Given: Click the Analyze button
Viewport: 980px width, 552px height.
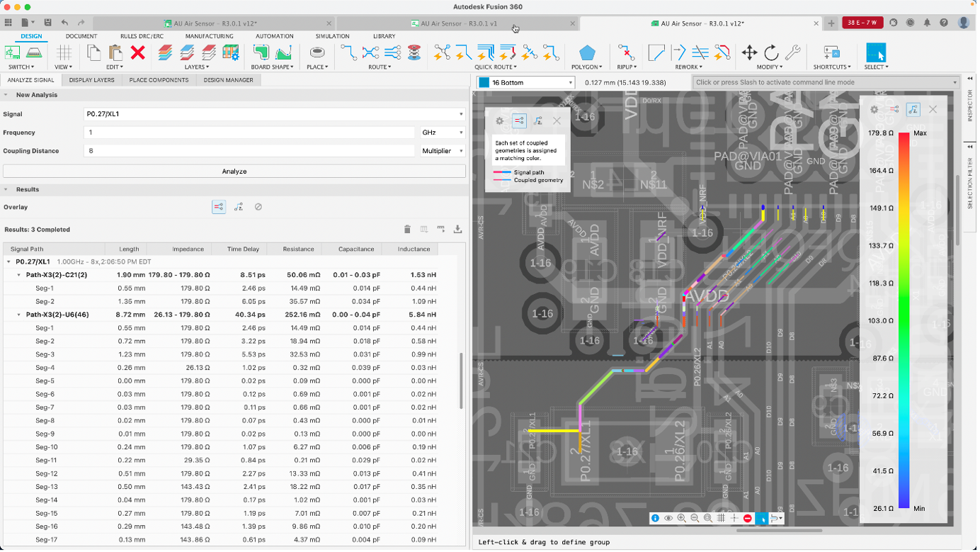Looking at the screenshot, I should point(234,171).
